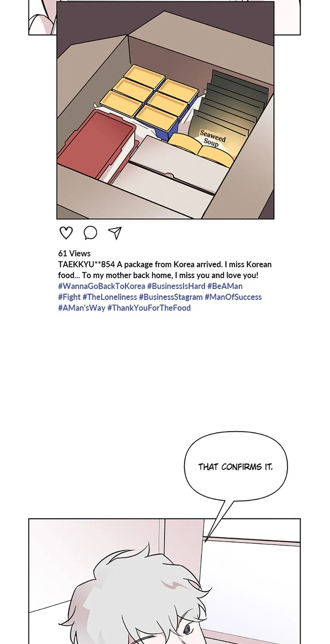Follow the #AMan'sWay hashtag
This screenshot has width=330, height=644.
[81, 308]
